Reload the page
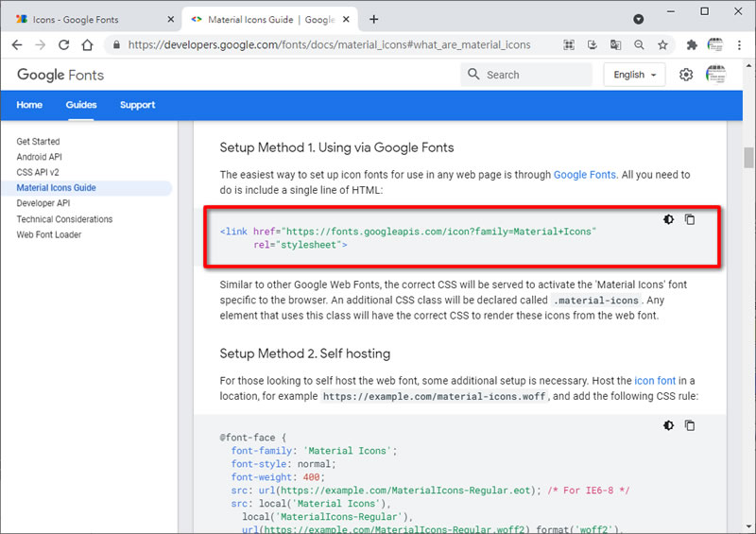 (63, 44)
